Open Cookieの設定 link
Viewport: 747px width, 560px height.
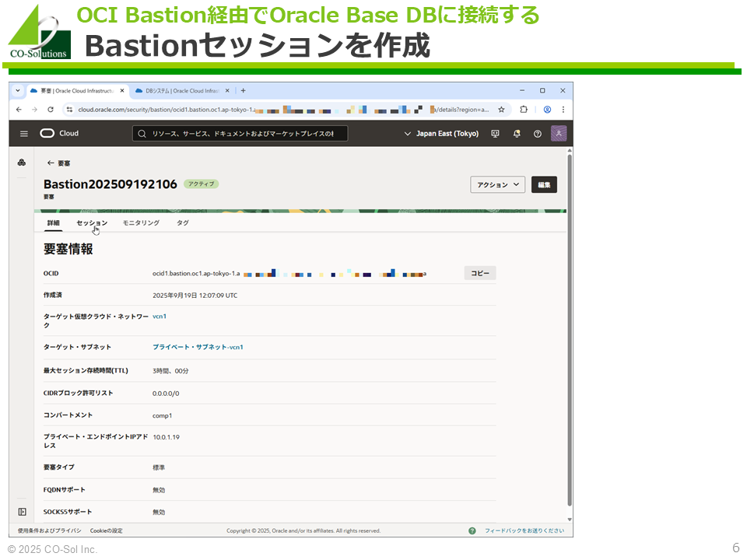coord(107,530)
